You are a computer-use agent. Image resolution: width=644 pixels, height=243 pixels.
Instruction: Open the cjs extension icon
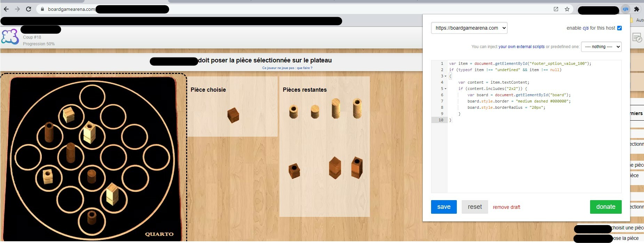(x=626, y=9)
